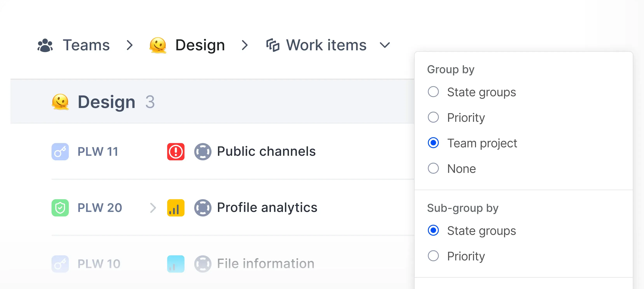Click the melting face emoji beside Design breadcrumb
The height and width of the screenshot is (289, 644).
[x=158, y=45]
